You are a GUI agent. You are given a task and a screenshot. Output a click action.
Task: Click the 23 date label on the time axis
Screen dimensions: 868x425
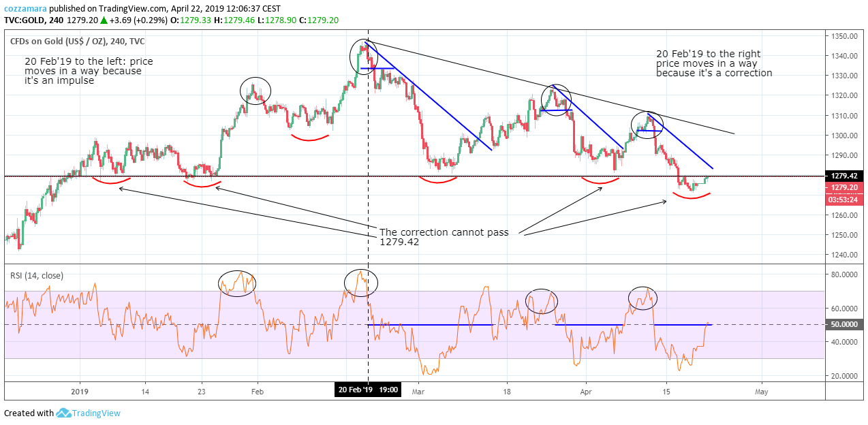(x=202, y=392)
